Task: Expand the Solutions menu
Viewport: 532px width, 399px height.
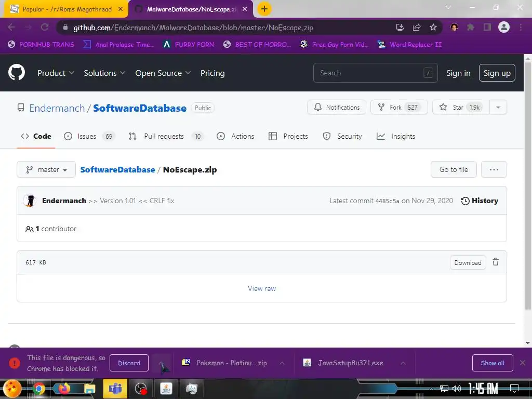Action: click(104, 73)
